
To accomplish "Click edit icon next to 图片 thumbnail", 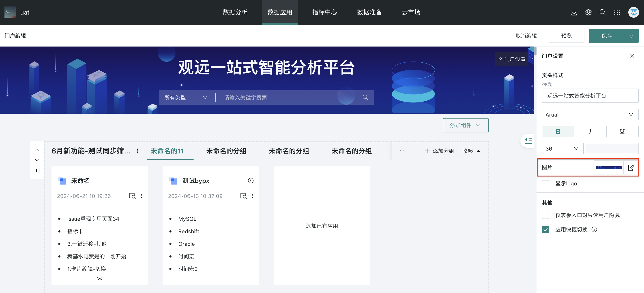I will (x=631, y=167).
